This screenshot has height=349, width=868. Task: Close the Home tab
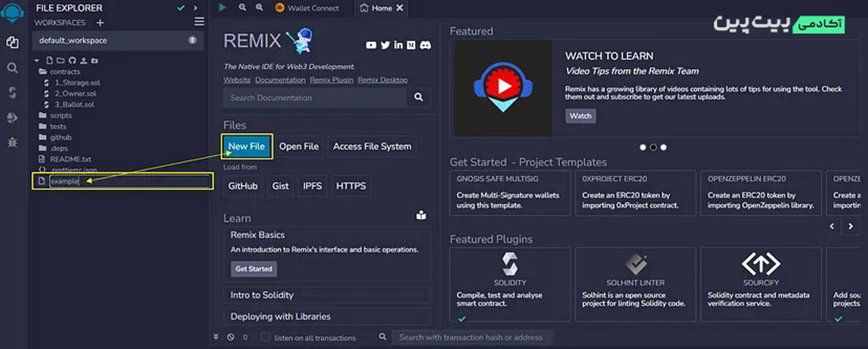(x=399, y=8)
